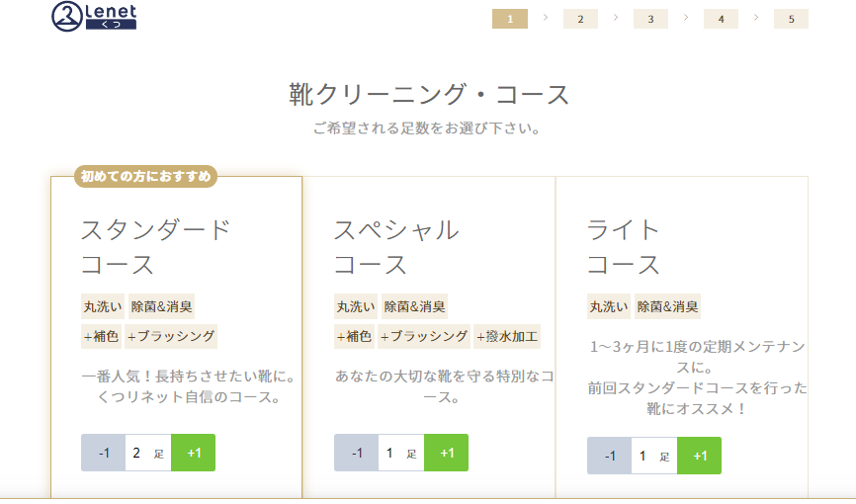Click +補色 tag in スペシャルコース
The image size is (856, 504).
pos(354,336)
